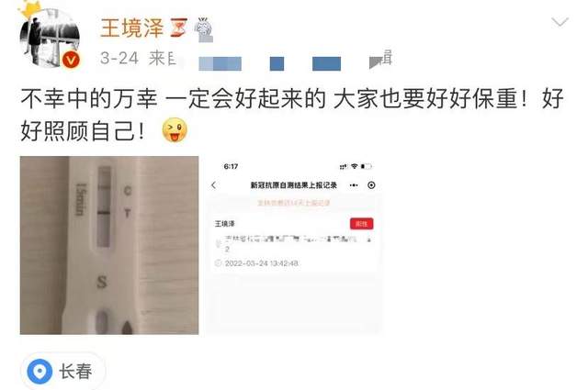Open the antigen test strip photo
The height and width of the screenshot is (390, 588).
pos(109,245)
